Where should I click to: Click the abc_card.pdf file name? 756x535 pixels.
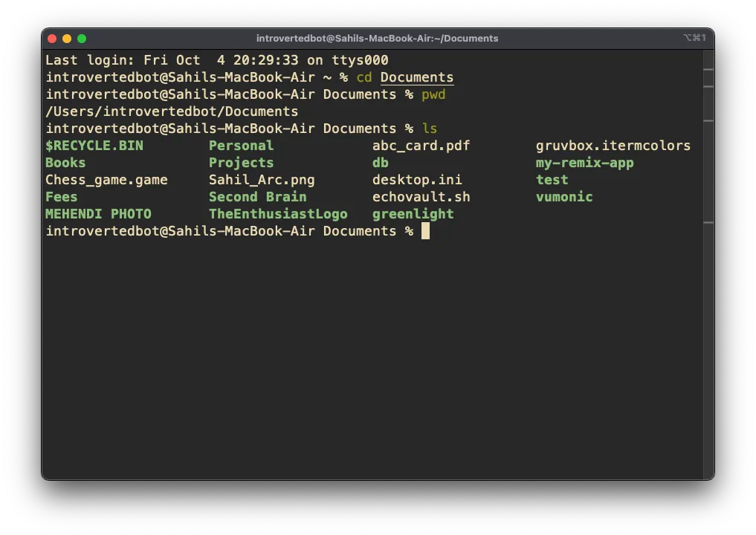(421, 146)
